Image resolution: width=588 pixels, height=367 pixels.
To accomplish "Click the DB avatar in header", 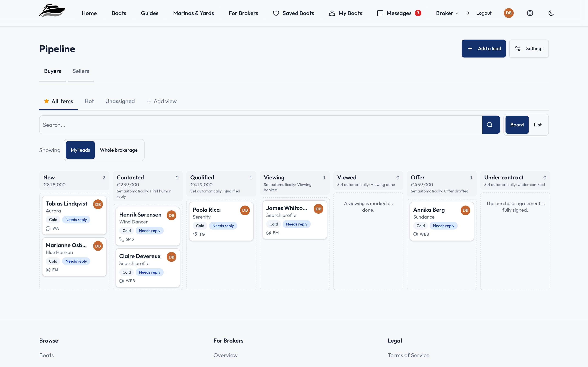I will tap(509, 13).
